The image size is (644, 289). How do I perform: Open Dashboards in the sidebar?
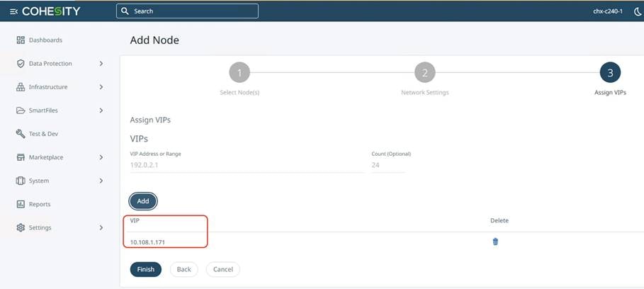pyautogui.click(x=45, y=40)
